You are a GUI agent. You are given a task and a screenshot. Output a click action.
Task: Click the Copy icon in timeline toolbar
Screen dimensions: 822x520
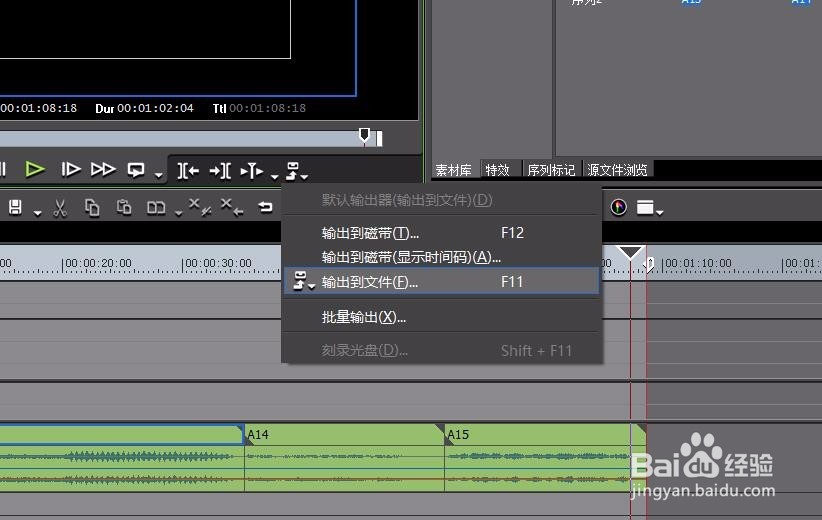tap(92, 208)
